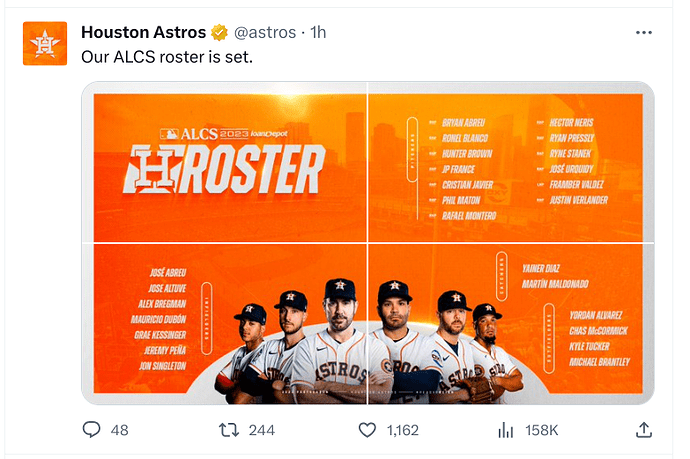
Task: Click the reply speech bubble icon
Action: [91, 430]
